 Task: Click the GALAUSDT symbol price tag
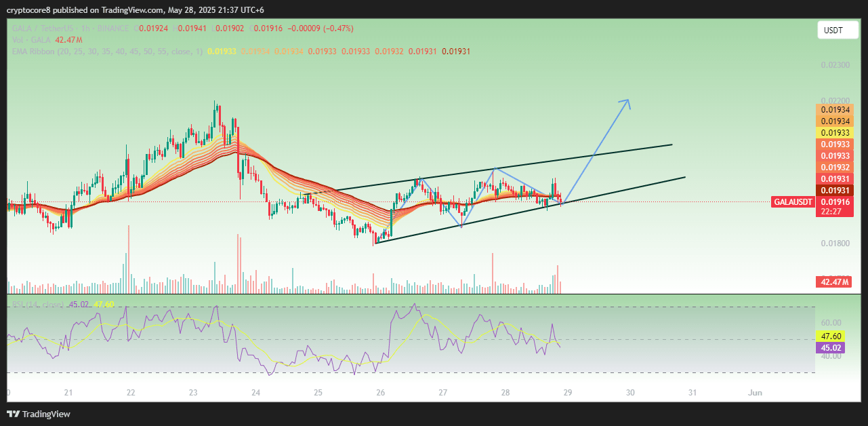793,202
